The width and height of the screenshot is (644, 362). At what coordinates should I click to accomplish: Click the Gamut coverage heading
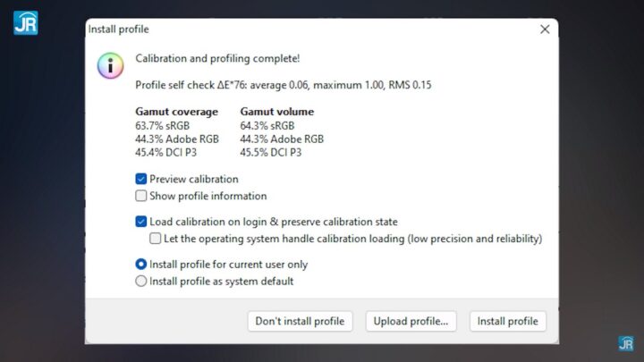[x=176, y=112]
